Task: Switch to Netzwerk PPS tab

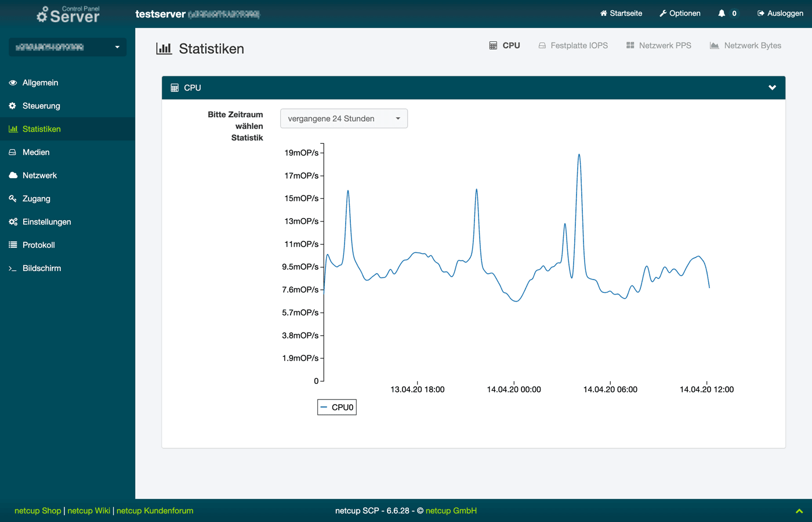Action: 659,46
